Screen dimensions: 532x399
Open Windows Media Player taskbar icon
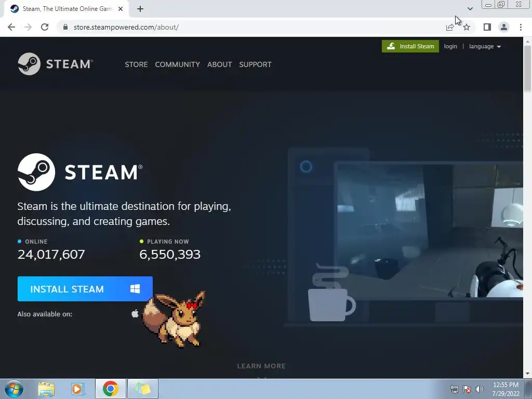78,389
